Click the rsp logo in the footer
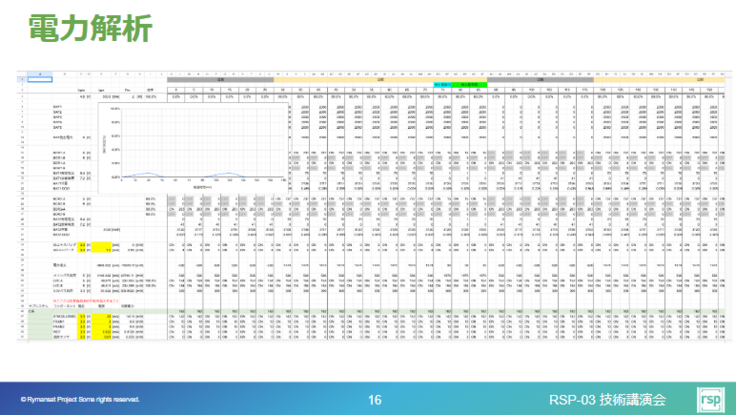 (x=710, y=398)
